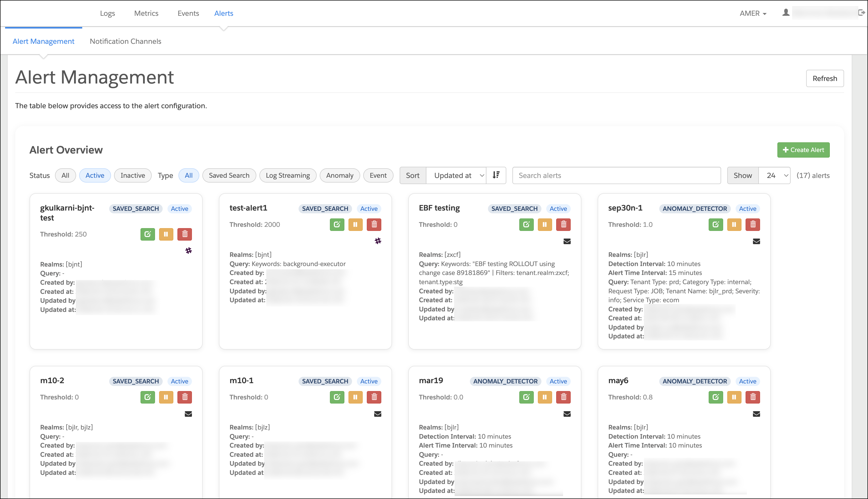Click the Refresh button

click(824, 78)
